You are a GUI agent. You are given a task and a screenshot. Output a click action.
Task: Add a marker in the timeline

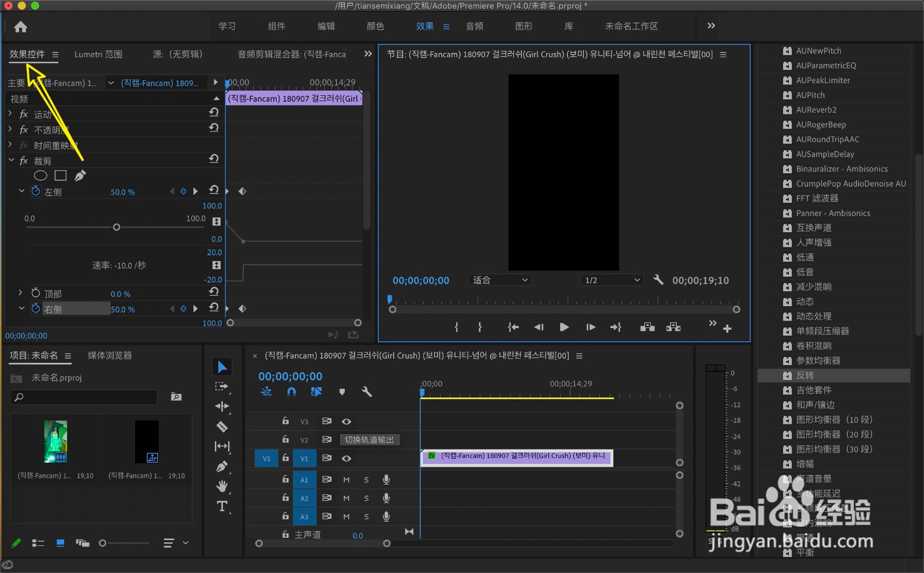pos(342,392)
